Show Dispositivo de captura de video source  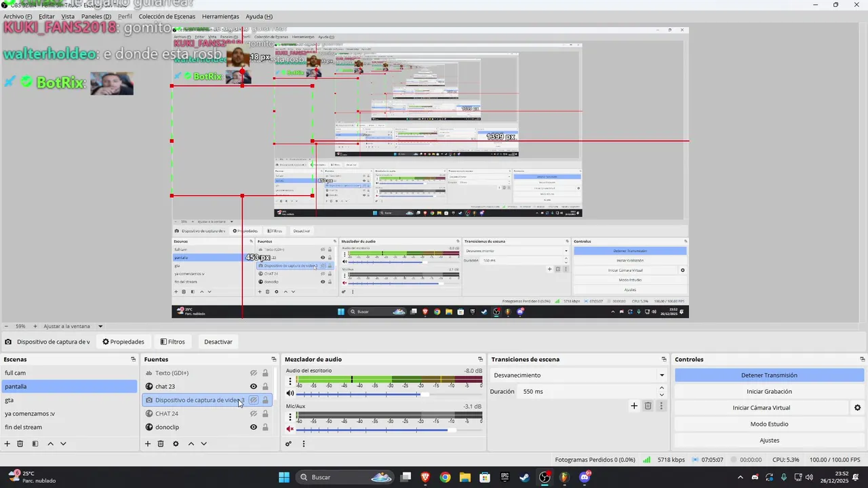tap(254, 400)
